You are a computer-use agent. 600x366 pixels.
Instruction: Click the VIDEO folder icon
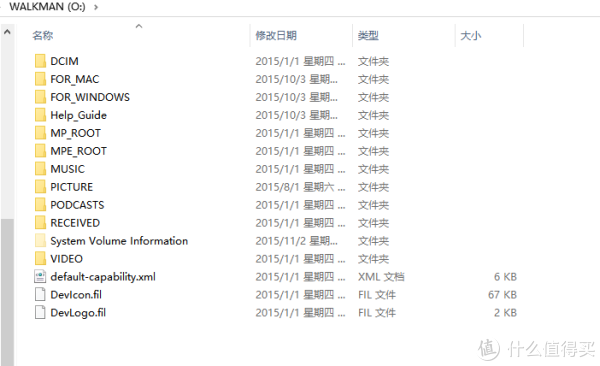tap(40, 259)
